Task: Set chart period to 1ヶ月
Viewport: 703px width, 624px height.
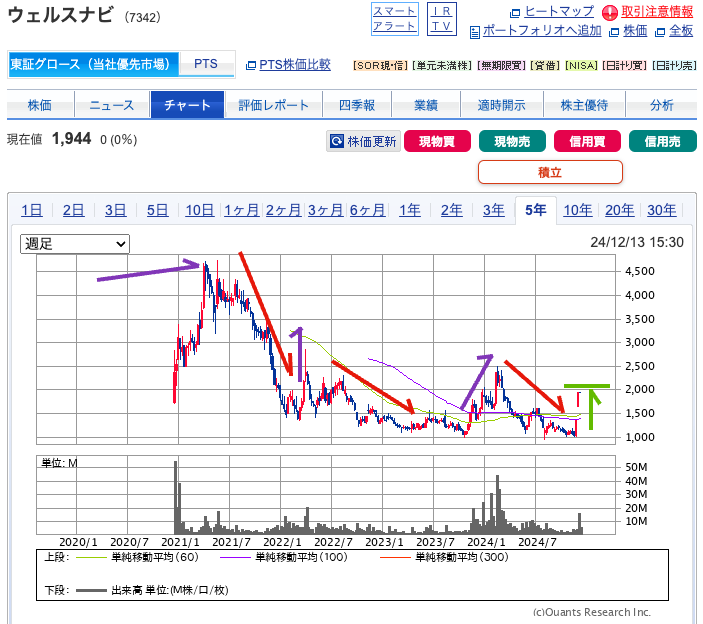Action: click(242, 210)
